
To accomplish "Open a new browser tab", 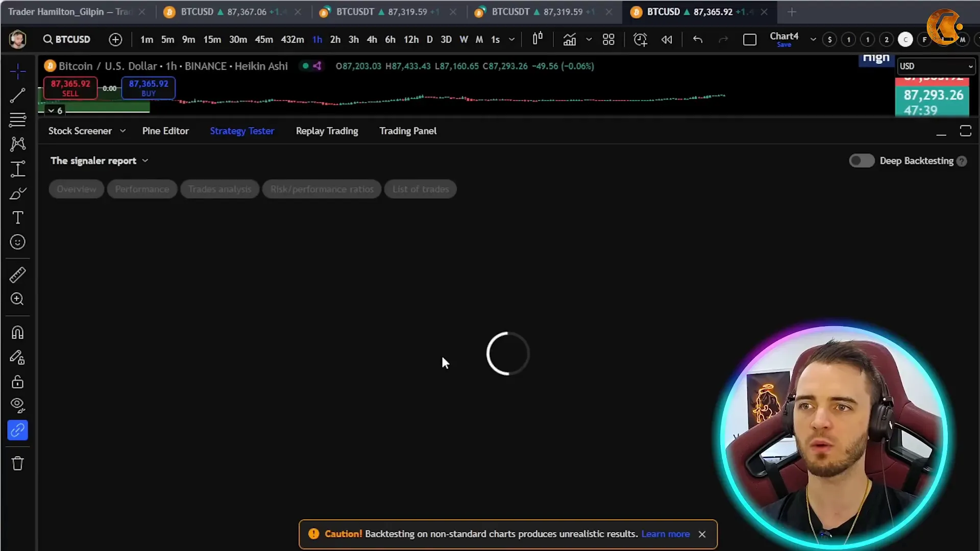I will pyautogui.click(x=792, y=12).
